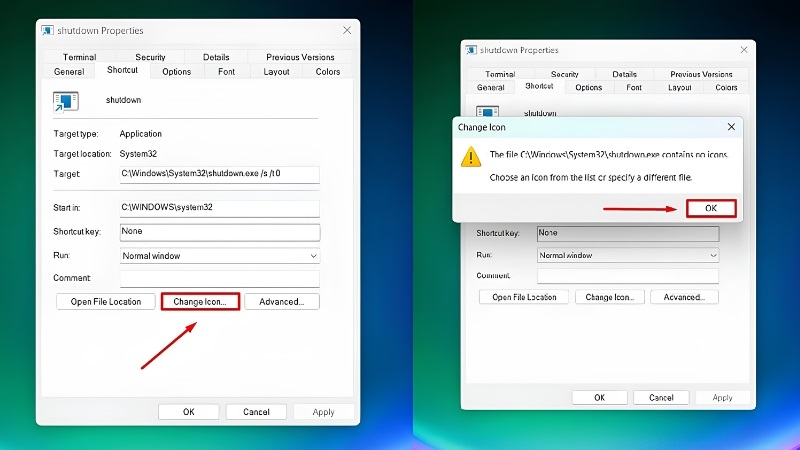Screen dimensions: 800x450
Task: Click OK at bottom of left window
Action: pos(189,412)
